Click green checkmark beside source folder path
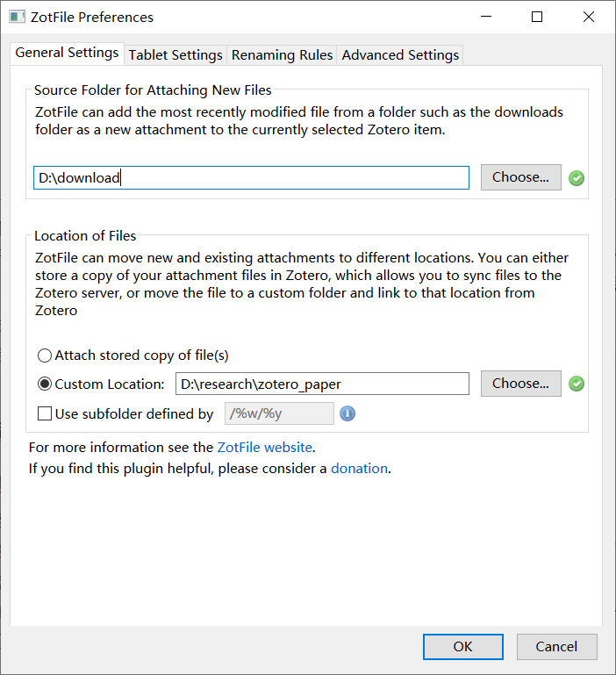The height and width of the screenshot is (675, 616). [577, 178]
